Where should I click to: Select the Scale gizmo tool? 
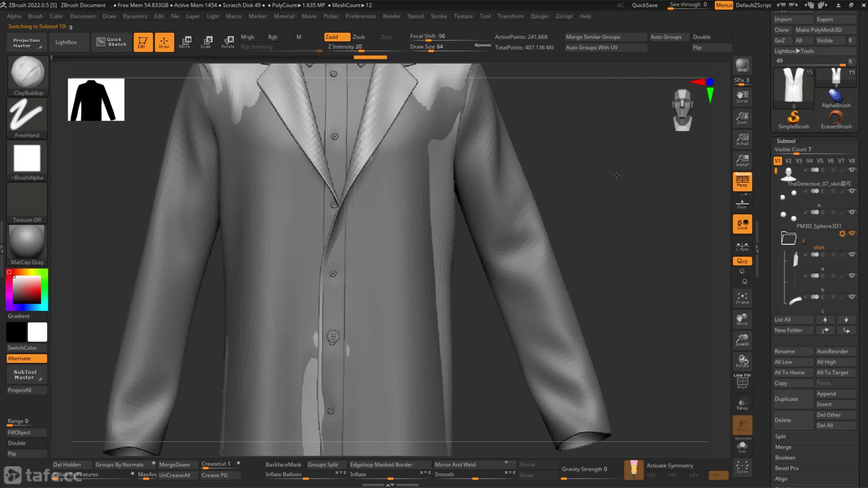pyautogui.click(x=206, y=42)
